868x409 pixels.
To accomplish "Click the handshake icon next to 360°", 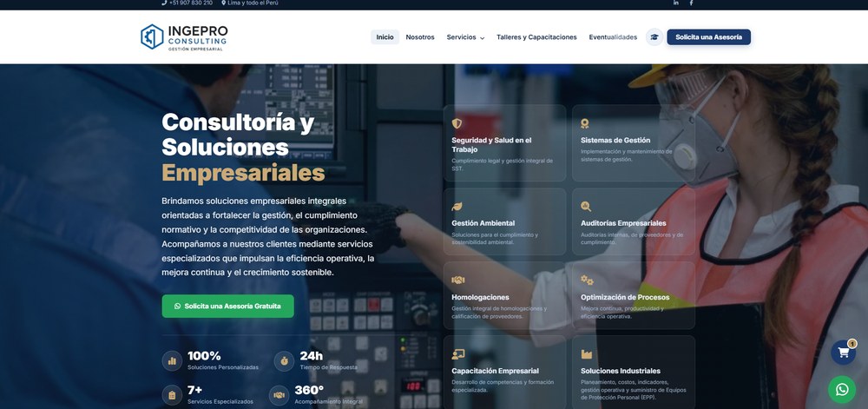I will tap(279, 395).
